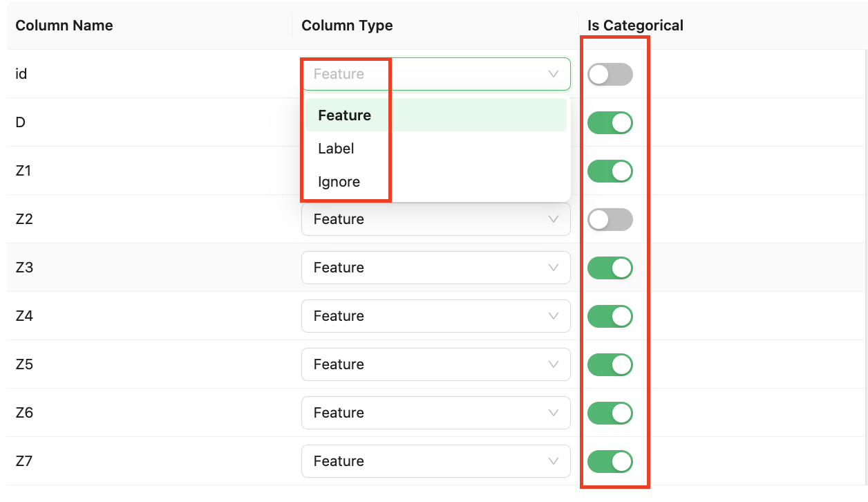Toggle Z6 Is Categorical switch
This screenshot has height=502, width=868.
[610, 413]
